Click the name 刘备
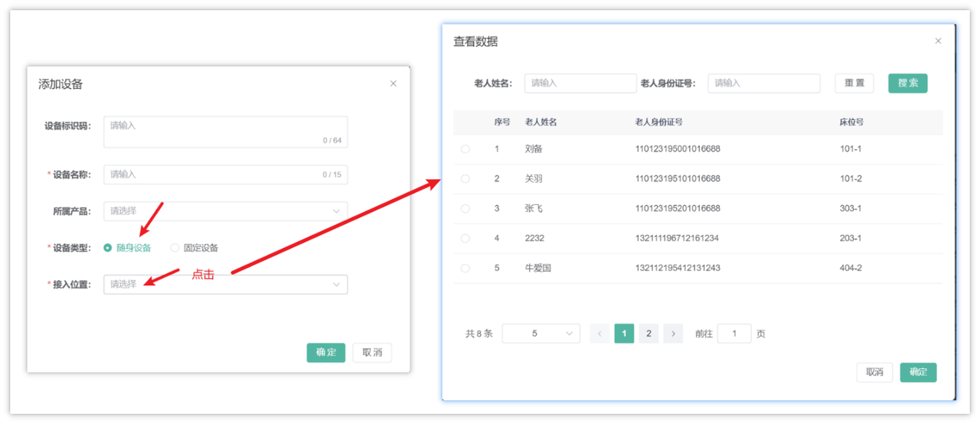This screenshot has height=424, width=980. coord(534,149)
